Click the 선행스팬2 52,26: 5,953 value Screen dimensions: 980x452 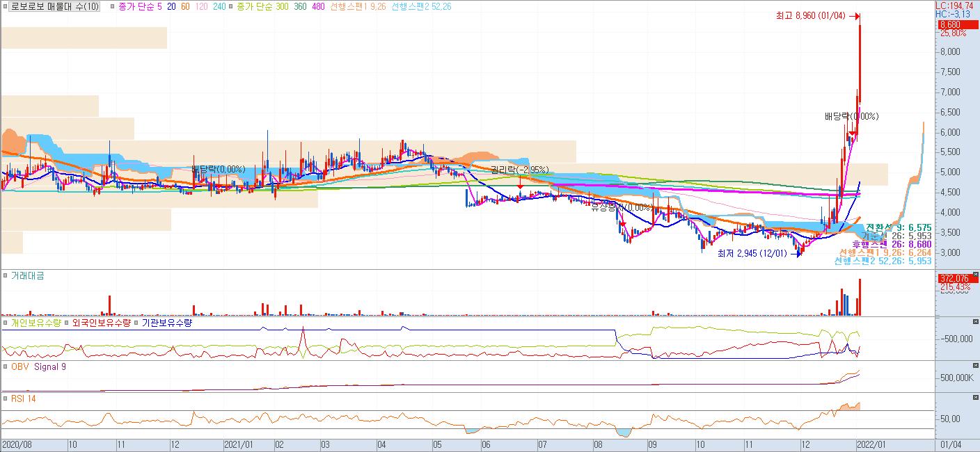click(883, 261)
